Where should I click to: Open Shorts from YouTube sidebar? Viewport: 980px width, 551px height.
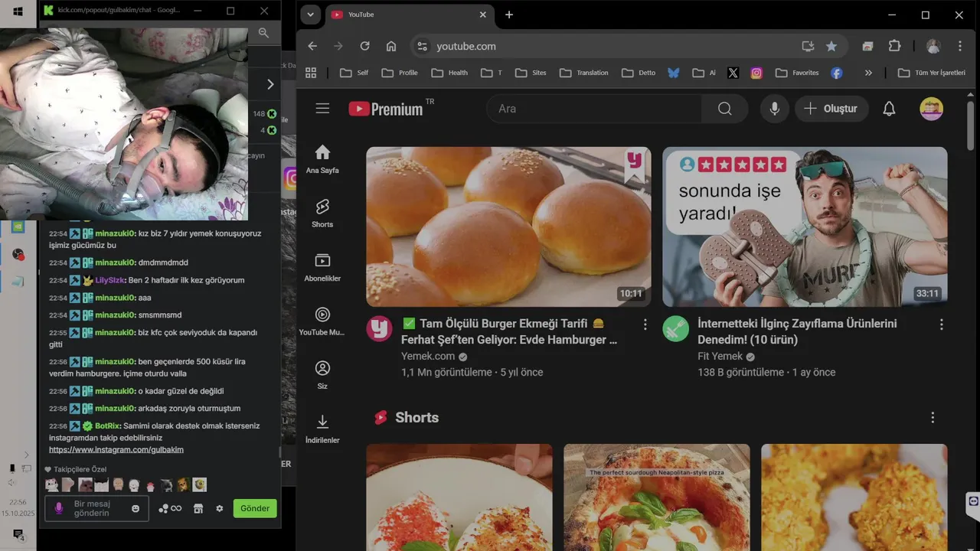322,214
